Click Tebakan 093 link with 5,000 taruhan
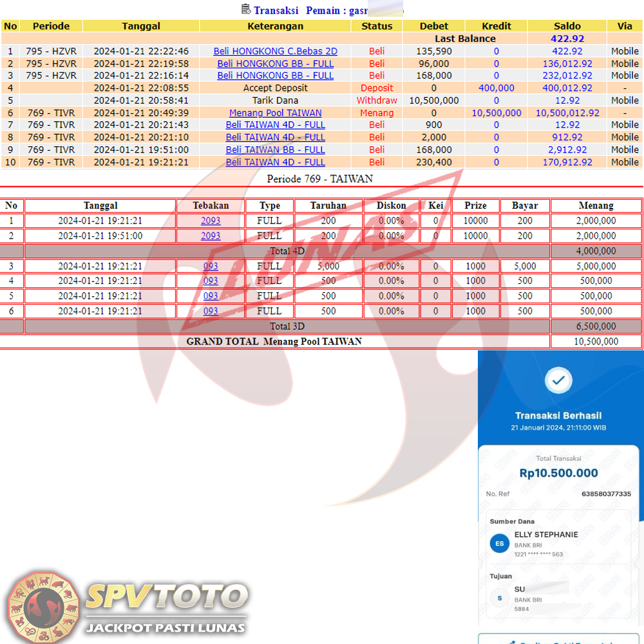 (211, 266)
